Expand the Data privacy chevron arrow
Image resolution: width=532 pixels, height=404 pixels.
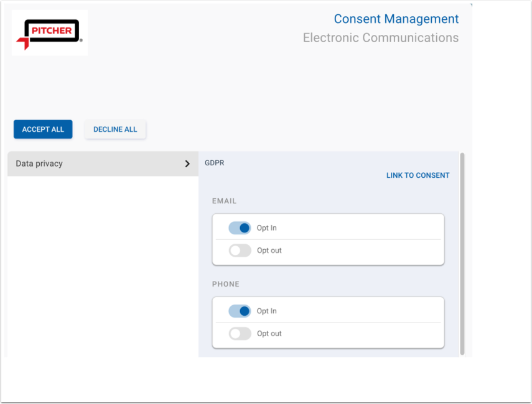[187, 164]
